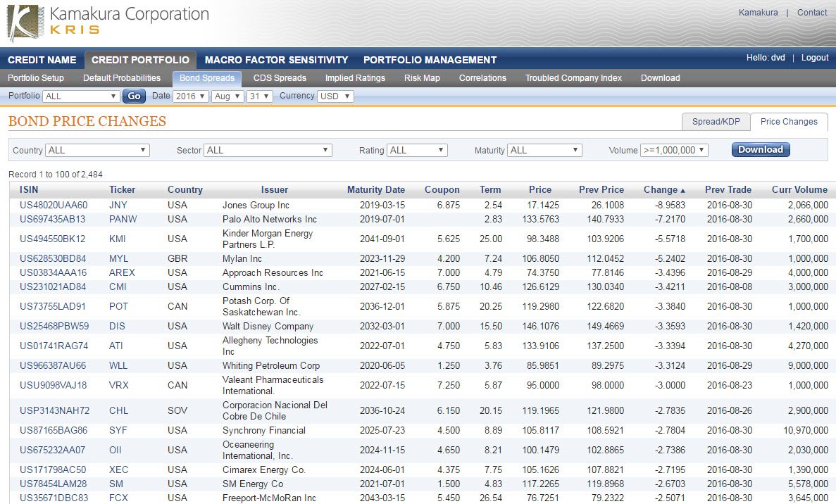This screenshot has height=504, width=836.
Task: Click issuer Whiting Petroleum Corp
Action: tap(271, 365)
